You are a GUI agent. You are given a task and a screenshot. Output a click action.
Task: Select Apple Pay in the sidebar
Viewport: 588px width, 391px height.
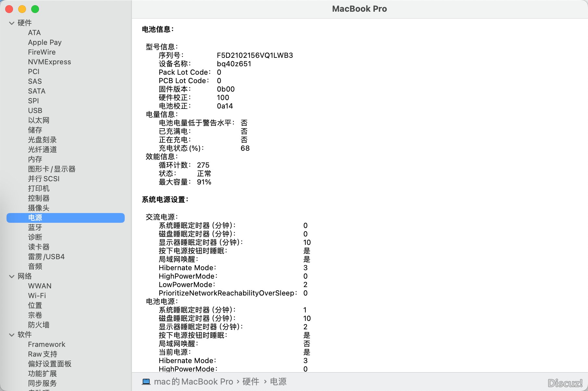[x=45, y=43]
